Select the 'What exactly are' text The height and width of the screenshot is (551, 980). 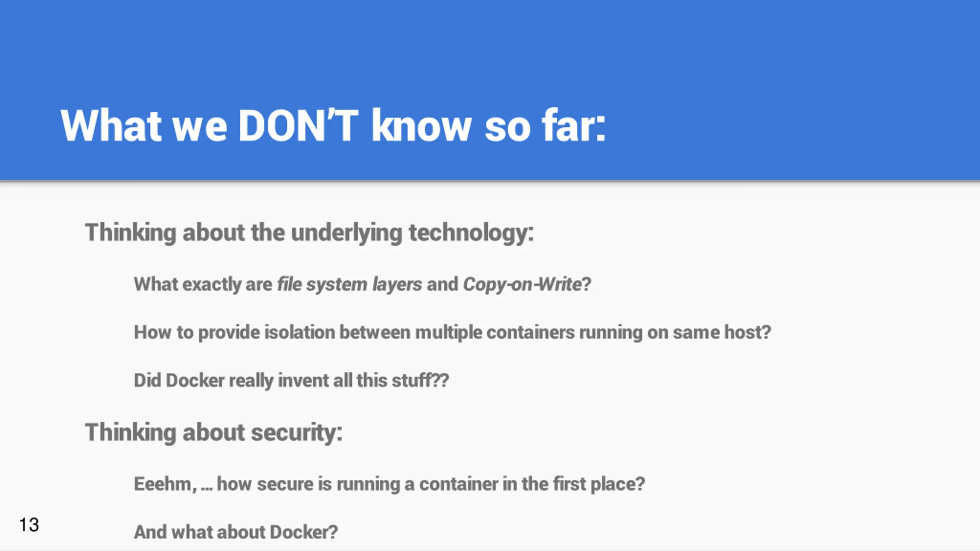click(203, 285)
